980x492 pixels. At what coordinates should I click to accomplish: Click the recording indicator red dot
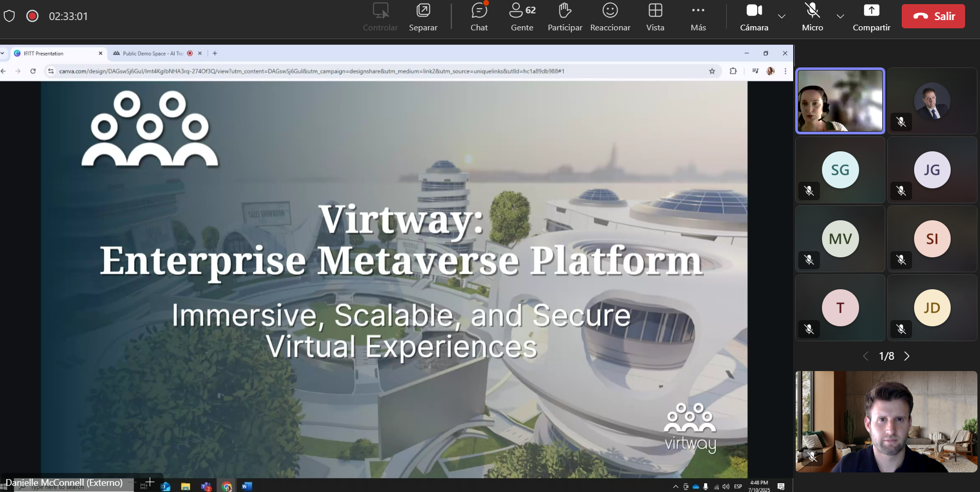coord(32,16)
